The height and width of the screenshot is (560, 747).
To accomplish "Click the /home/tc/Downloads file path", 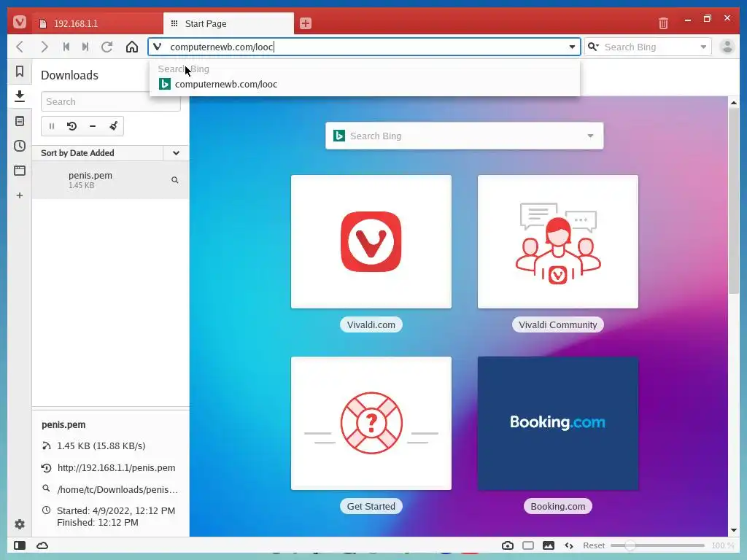I will coord(117,489).
